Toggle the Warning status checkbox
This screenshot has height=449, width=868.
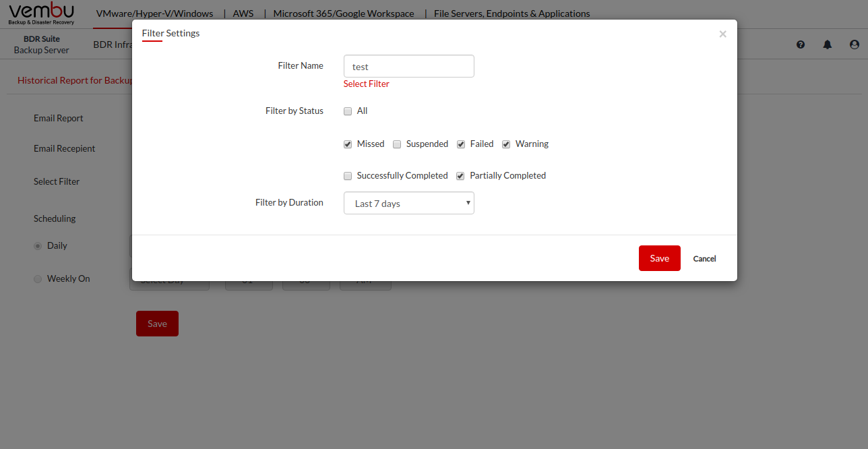[x=506, y=144]
